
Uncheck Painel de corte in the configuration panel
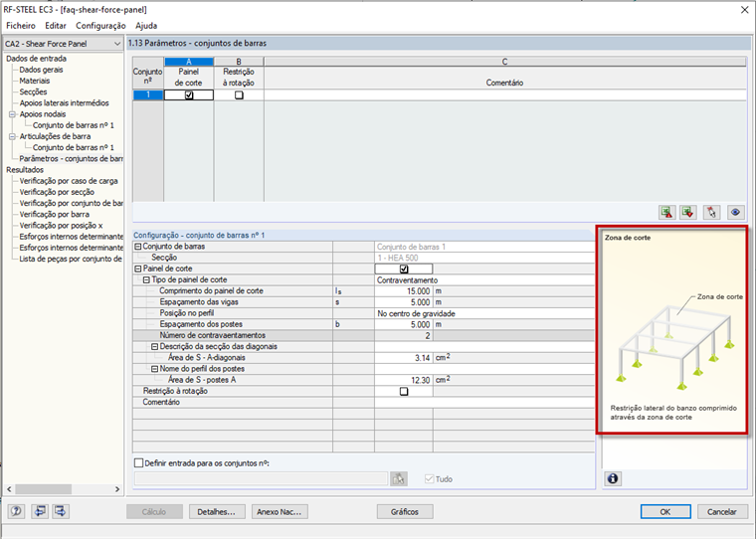[404, 269]
